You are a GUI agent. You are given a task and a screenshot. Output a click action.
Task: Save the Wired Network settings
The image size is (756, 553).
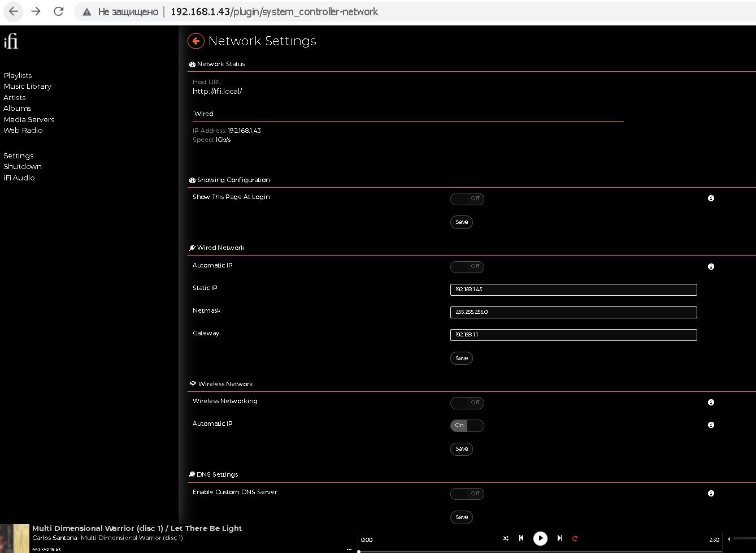pyautogui.click(x=462, y=358)
